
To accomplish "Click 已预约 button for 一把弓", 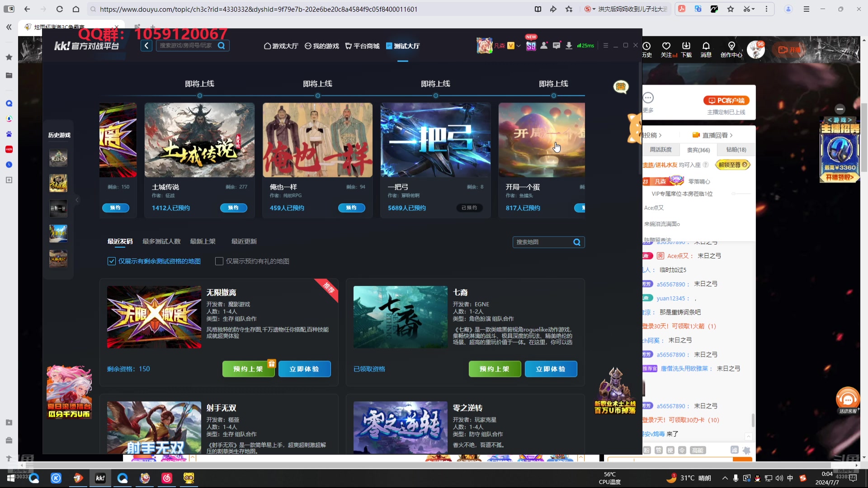I will click(x=469, y=208).
